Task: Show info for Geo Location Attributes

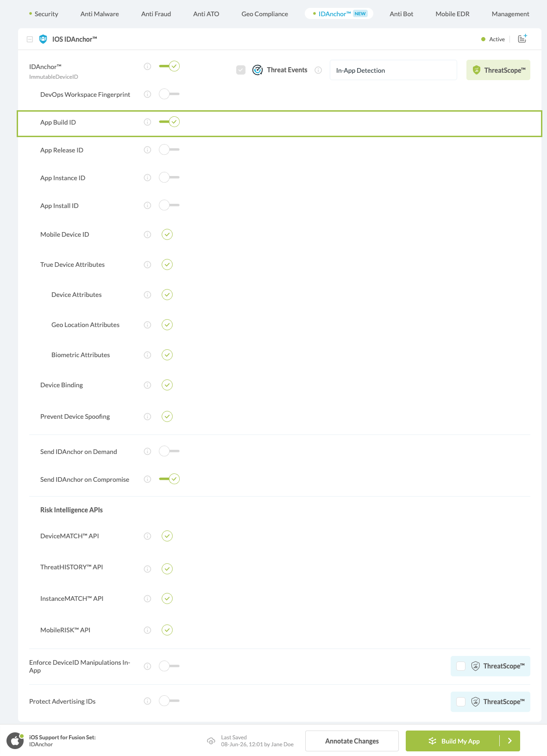Action: click(147, 325)
